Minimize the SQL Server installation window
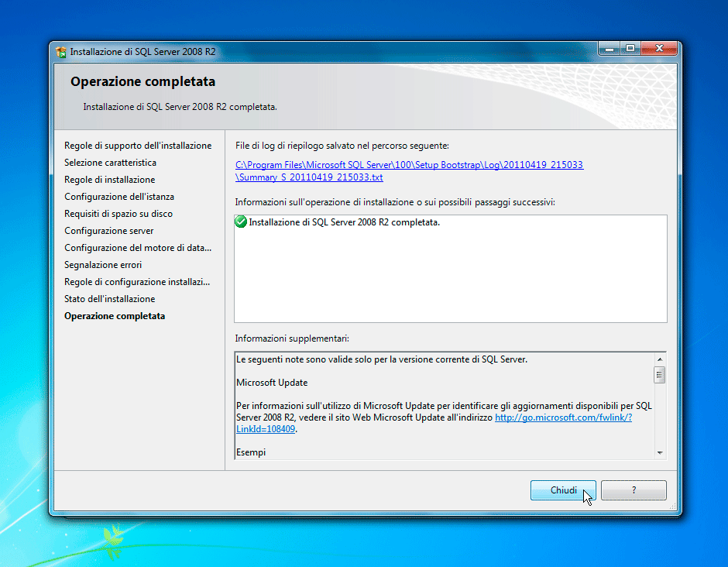Image resolution: width=728 pixels, height=567 pixels. tap(610, 48)
